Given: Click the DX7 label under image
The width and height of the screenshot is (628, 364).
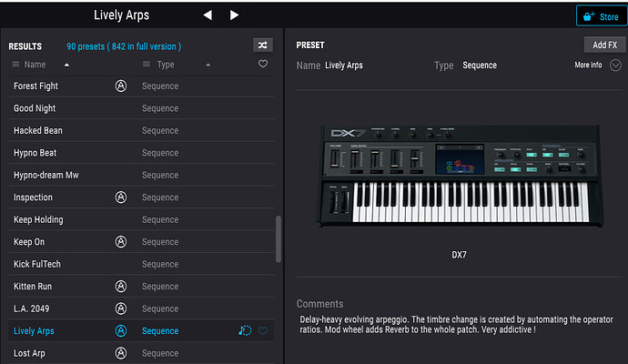Looking at the screenshot, I should click(459, 255).
